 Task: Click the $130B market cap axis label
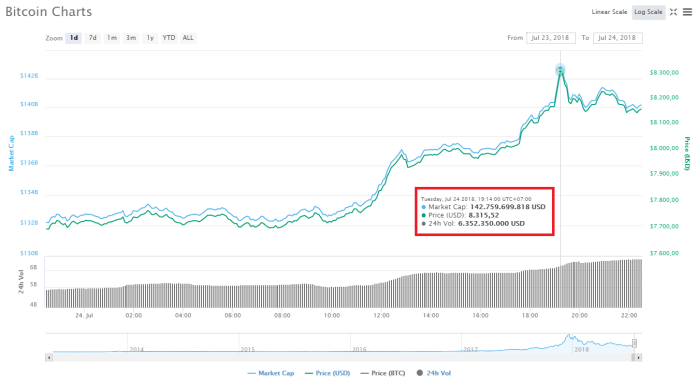[x=29, y=253]
